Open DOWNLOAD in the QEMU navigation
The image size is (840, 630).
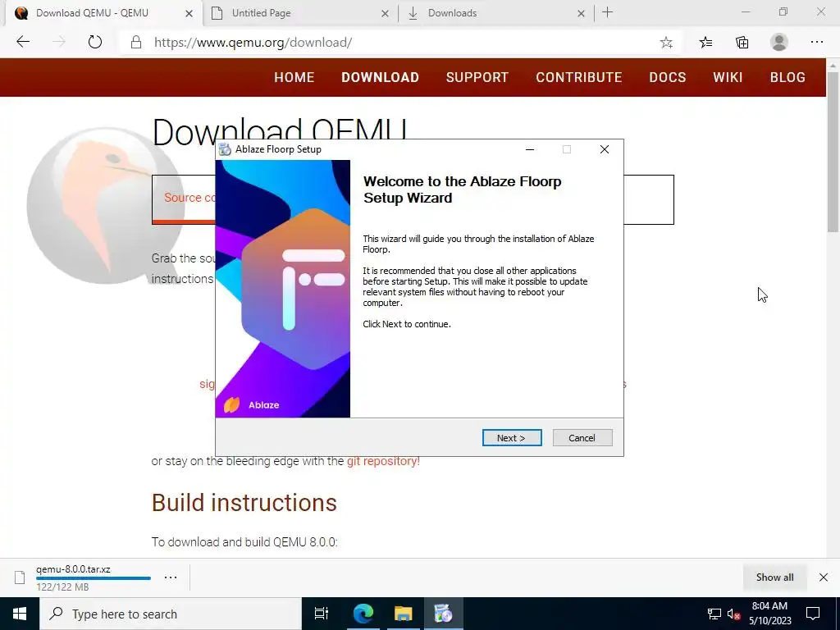pos(381,77)
